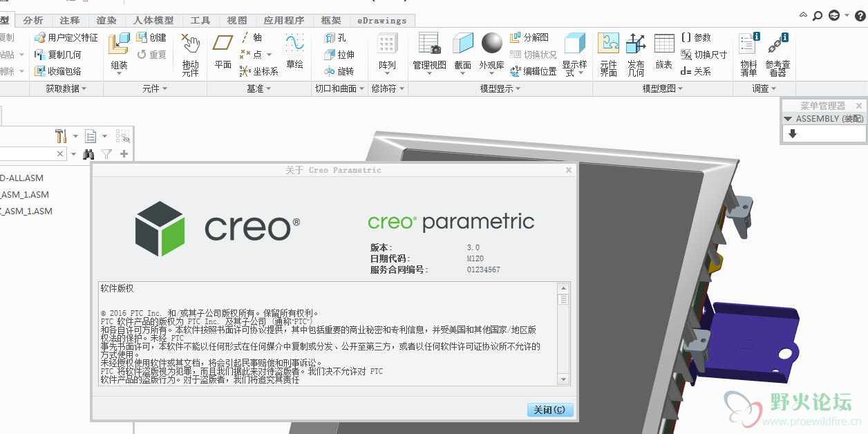Image resolution: width=868 pixels, height=434 pixels.
Task: Click the 收缩包络 tool
Action: (x=58, y=70)
